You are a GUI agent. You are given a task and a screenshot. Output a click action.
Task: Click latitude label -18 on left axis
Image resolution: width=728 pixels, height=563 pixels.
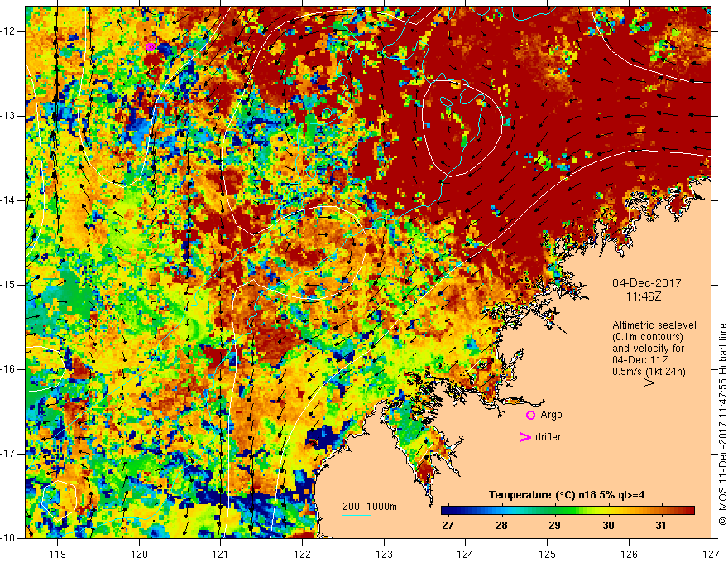(x=8, y=538)
